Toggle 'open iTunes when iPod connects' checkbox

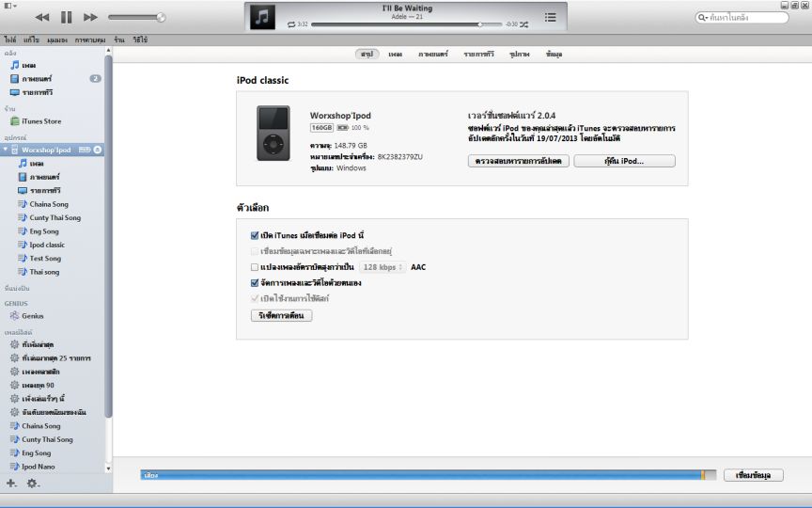(255, 235)
